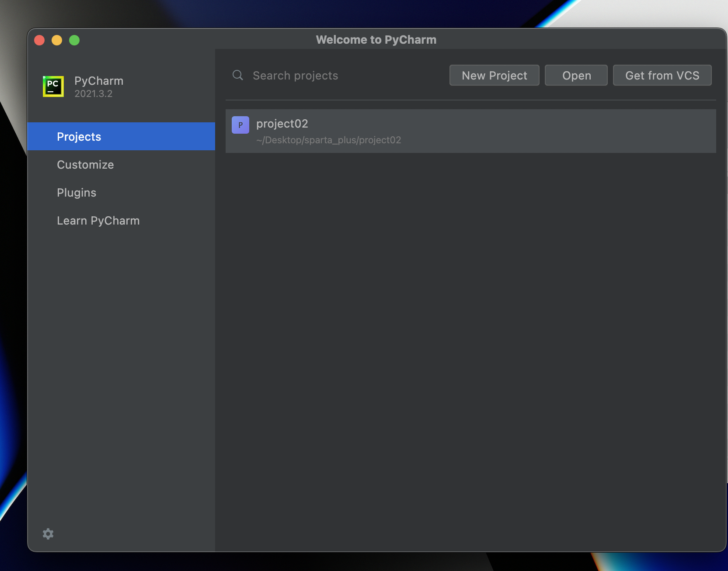
Task: Switch to the Customize tab
Action: click(x=121, y=164)
